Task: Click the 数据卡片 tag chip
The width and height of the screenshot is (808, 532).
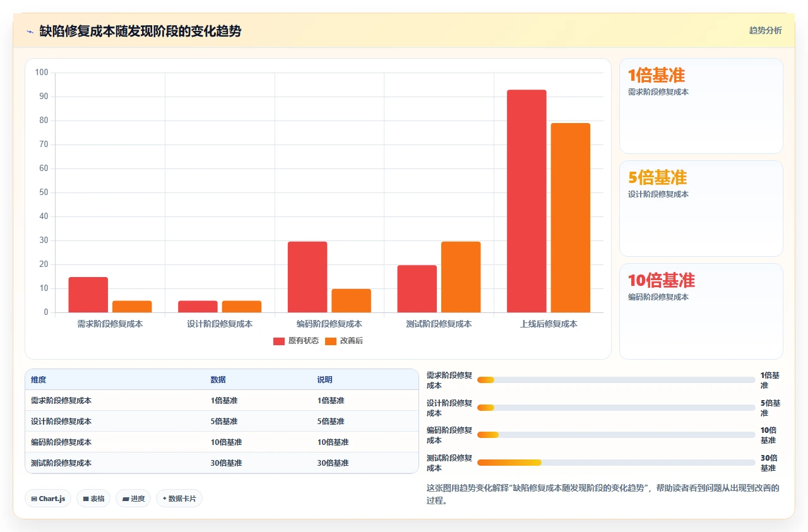Action: 179,499
